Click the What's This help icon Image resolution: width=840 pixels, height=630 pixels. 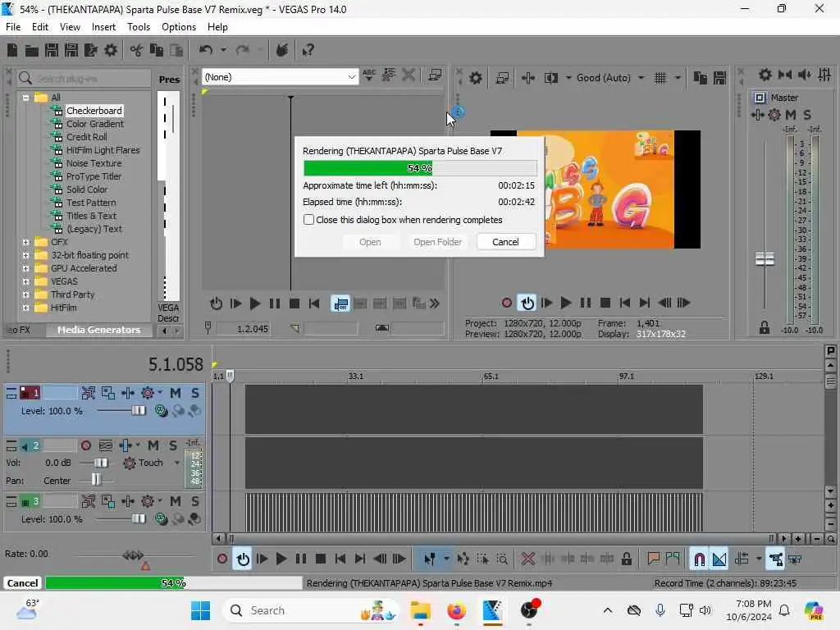pos(308,50)
